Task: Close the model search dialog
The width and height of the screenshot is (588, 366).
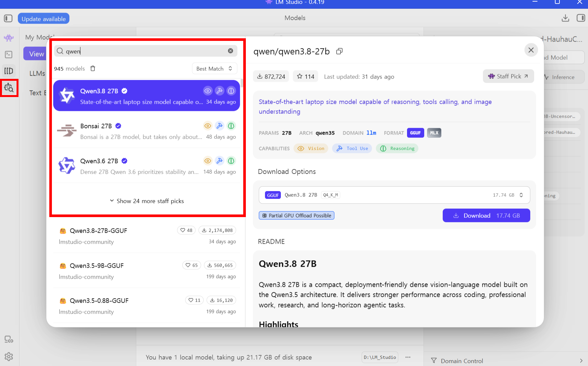Action: pyautogui.click(x=531, y=50)
